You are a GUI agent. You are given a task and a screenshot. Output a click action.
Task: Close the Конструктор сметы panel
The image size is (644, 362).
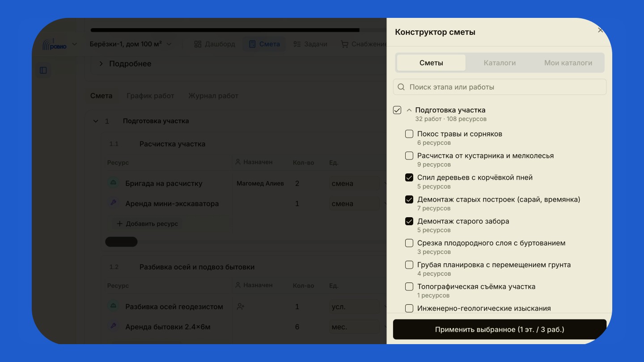[x=601, y=30]
